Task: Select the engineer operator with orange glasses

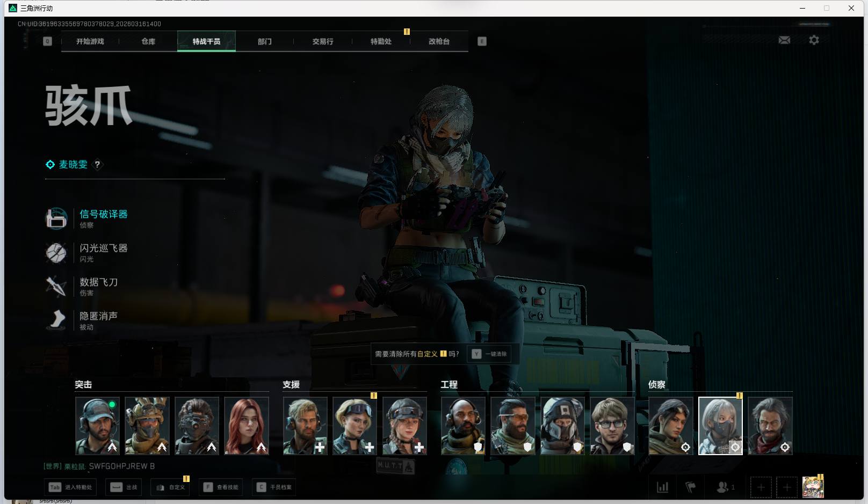Action: pos(513,426)
